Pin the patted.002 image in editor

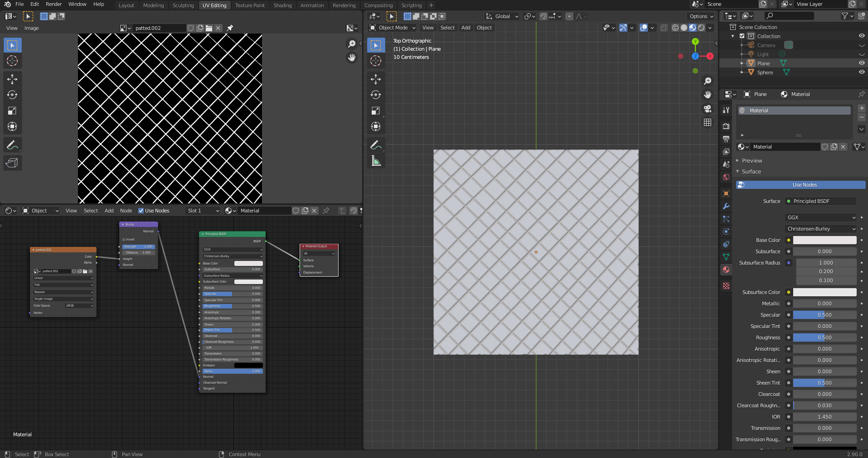(230, 28)
